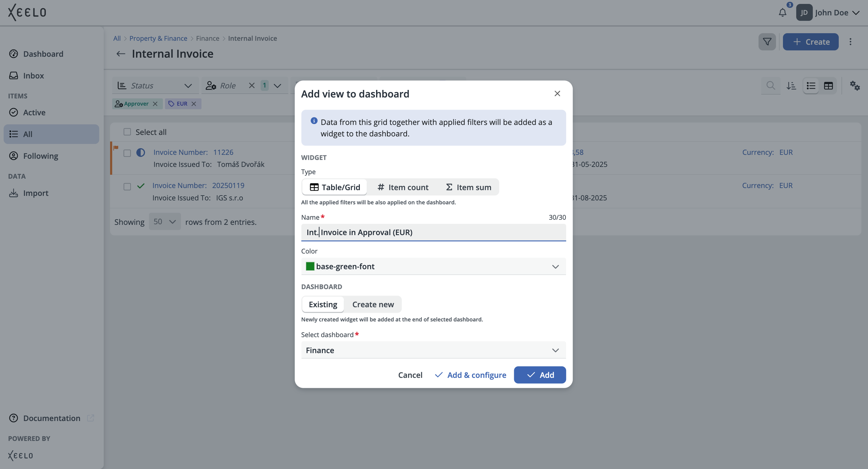Click the Documentation external link icon
Image resolution: width=868 pixels, height=469 pixels.
[90, 418]
